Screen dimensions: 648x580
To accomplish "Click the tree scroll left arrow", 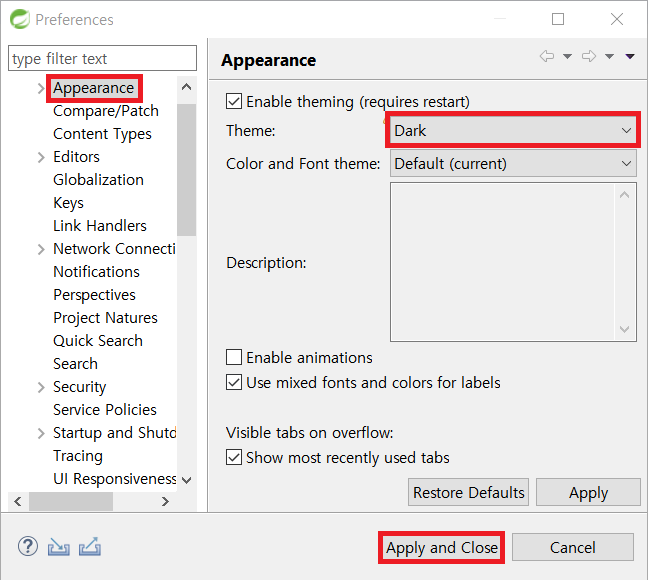I will click(17, 501).
